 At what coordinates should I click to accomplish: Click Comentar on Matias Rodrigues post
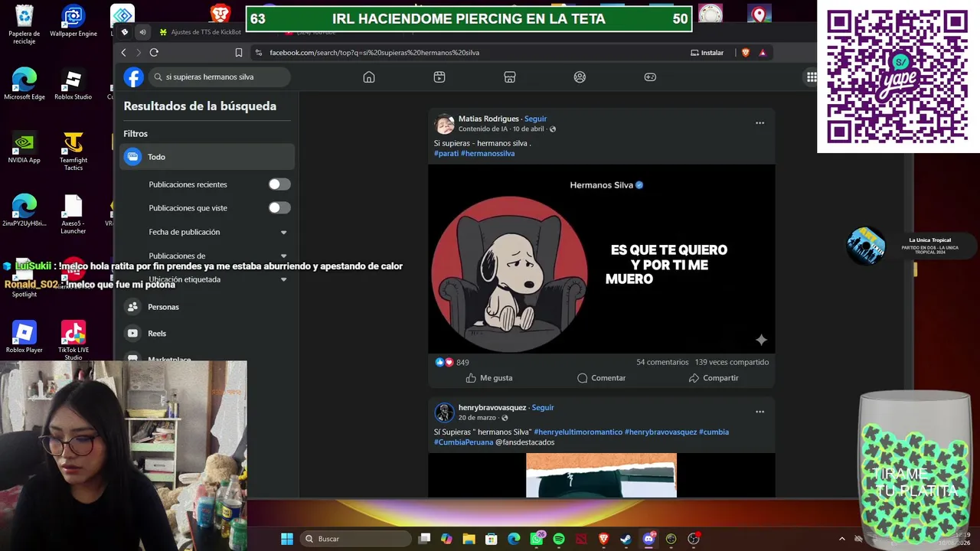tap(601, 378)
